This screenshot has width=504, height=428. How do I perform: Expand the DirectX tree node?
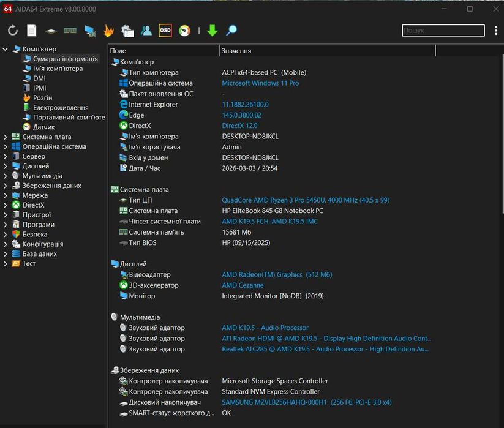(x=5, y=205)
